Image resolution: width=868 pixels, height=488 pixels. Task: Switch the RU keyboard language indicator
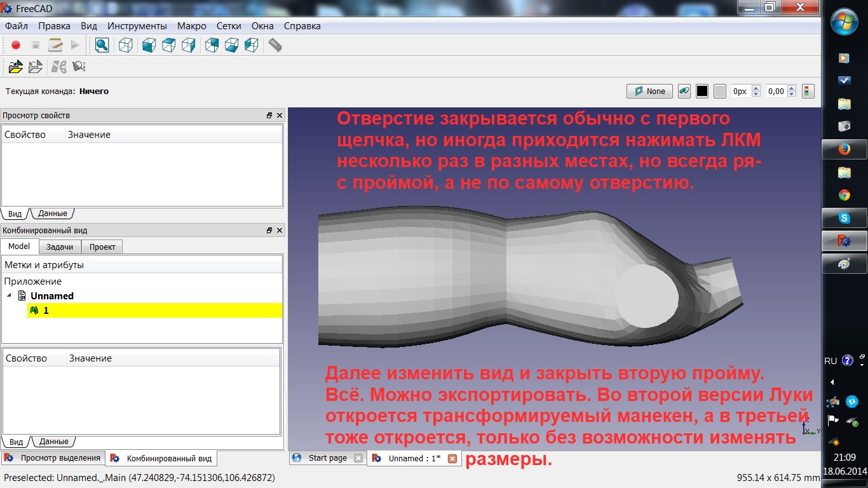(831, 361)
